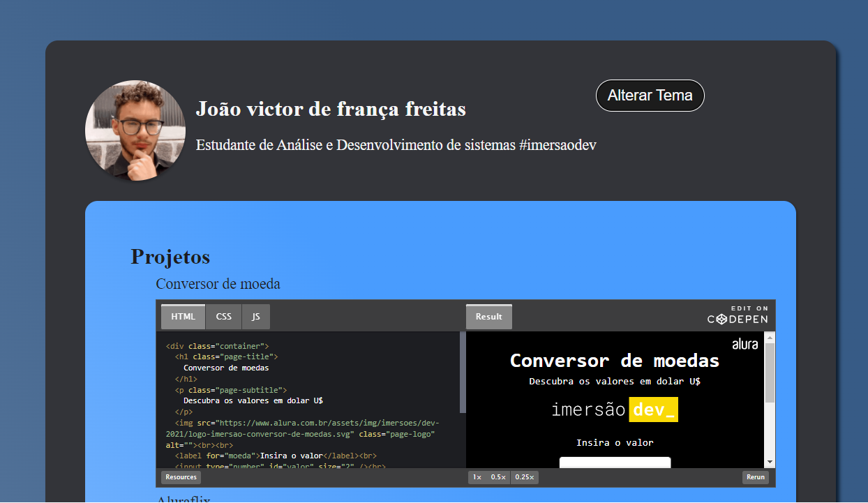Open the Resources panel

(x=180, y=477)
